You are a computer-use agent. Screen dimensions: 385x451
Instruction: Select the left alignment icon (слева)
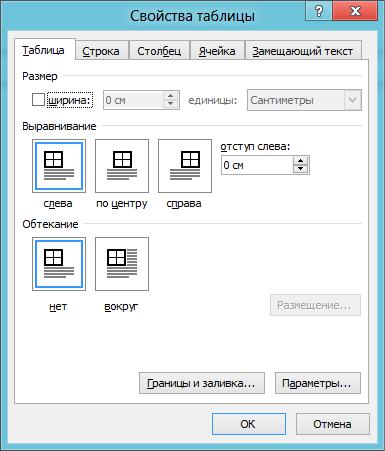(x=59, y=166)
